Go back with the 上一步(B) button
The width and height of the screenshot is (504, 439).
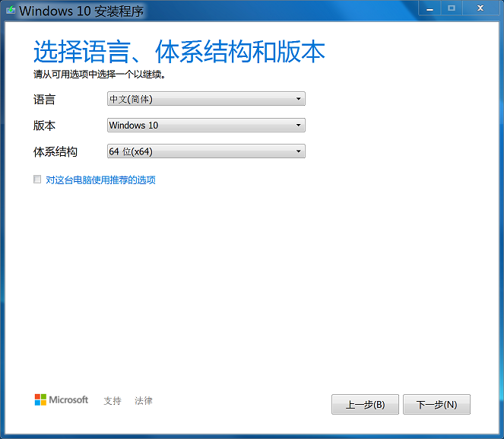point(365,404)
